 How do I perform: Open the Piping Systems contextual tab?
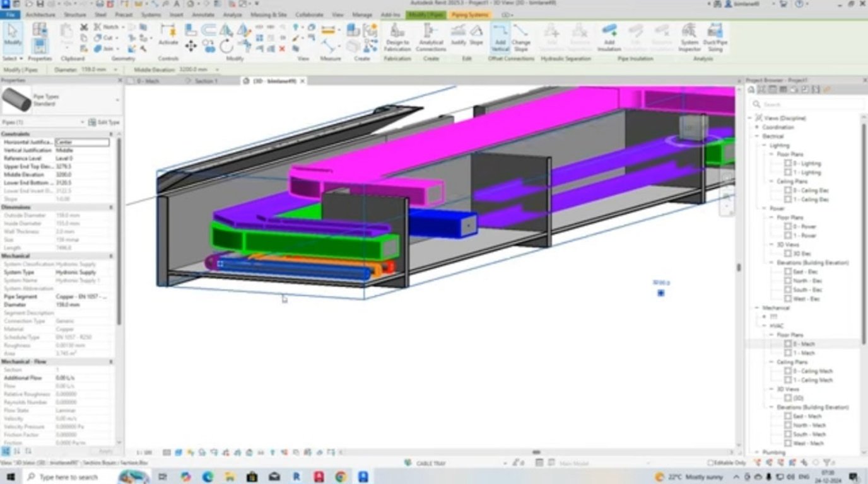click(x=470, y=14)
